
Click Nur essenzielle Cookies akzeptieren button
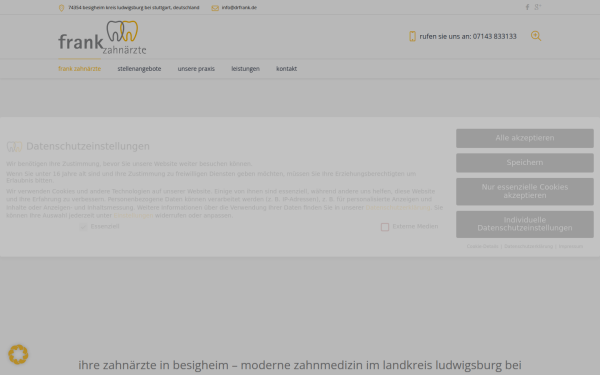(x=525, y=191)
